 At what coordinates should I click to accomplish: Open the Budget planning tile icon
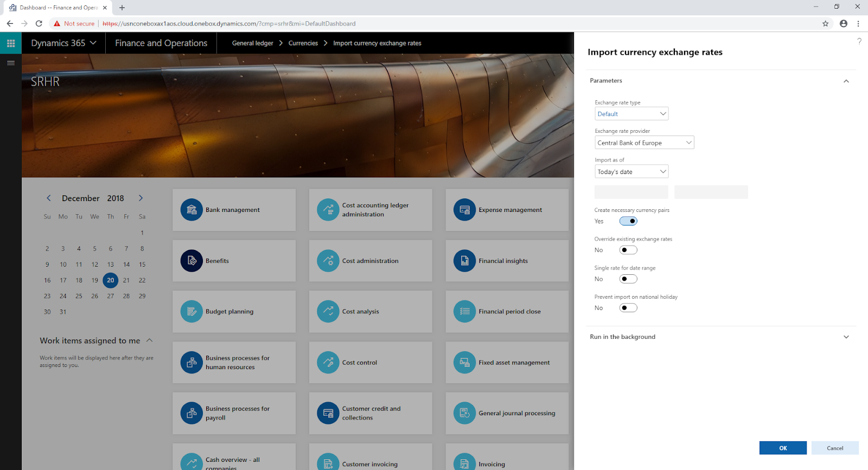[x=192, y=312]
